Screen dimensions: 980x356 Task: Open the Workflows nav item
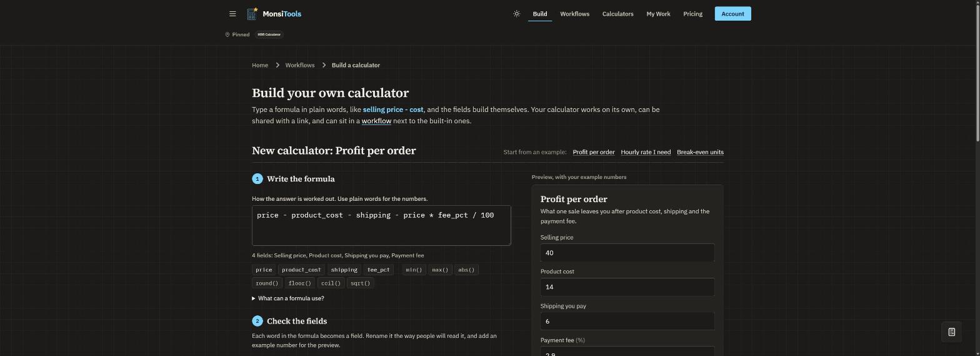tap(574, 14)
